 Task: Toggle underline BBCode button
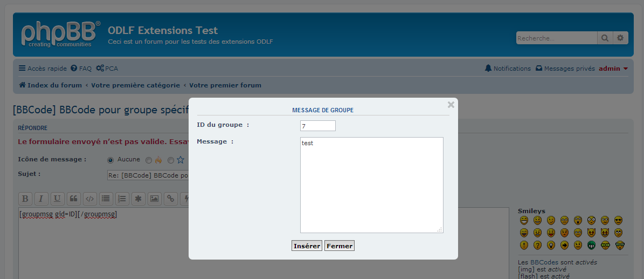point(57,199)
